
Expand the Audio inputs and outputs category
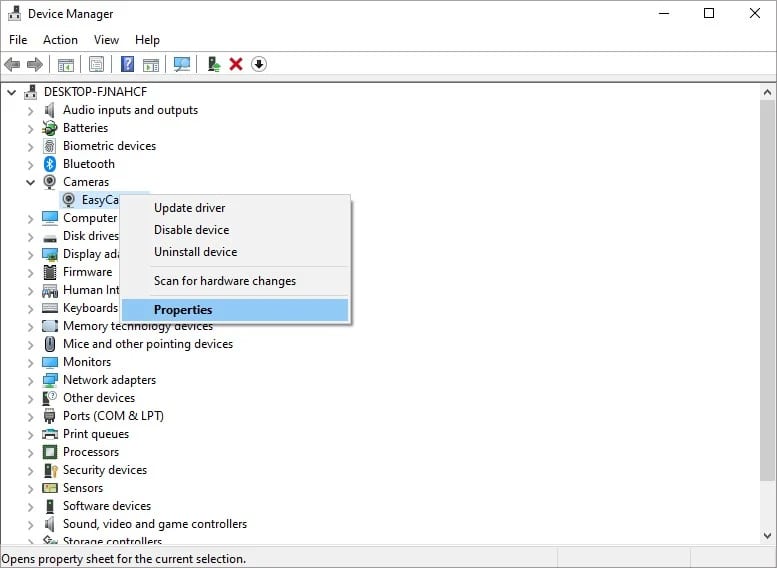pos(31,111)
